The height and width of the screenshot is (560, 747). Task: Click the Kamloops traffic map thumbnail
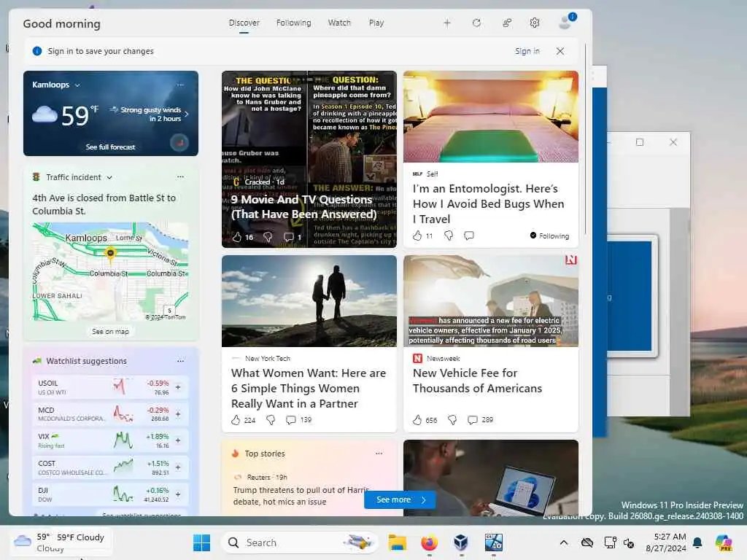(x=111, y=271)
